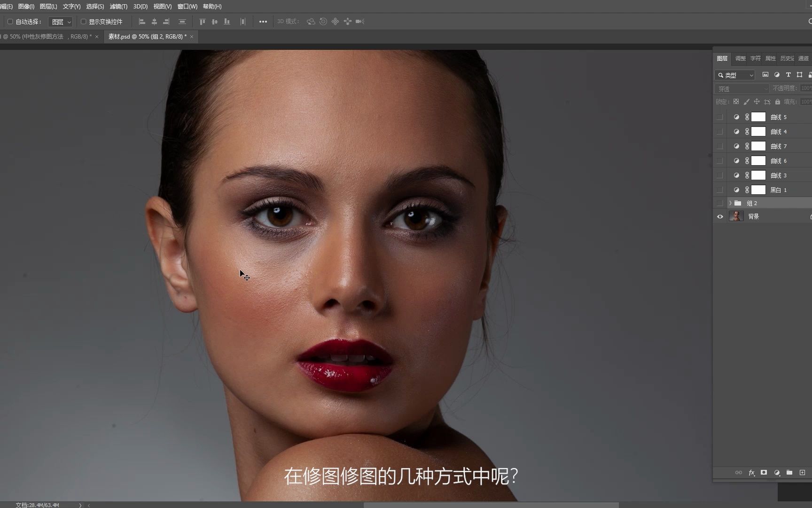812x508 pixels.
Task: Click the link layers icon
Action: [x=739, y=473]
